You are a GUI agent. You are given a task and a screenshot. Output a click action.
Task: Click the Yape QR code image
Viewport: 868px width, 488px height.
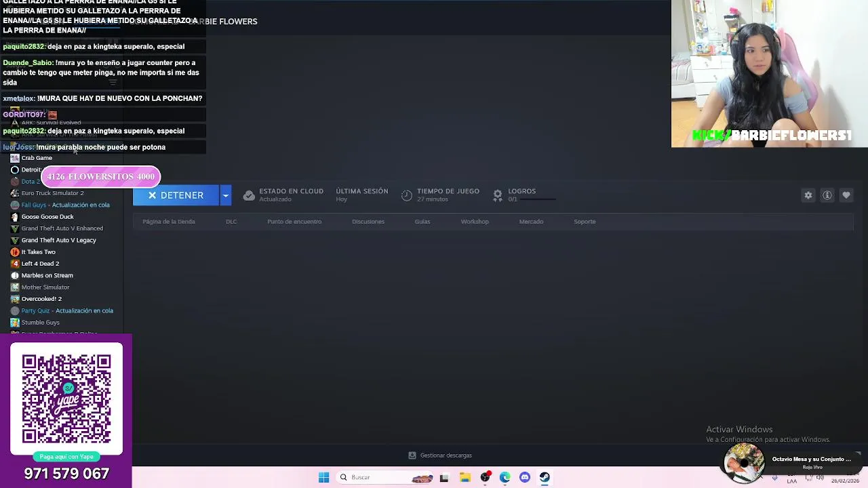pos(66,399)
